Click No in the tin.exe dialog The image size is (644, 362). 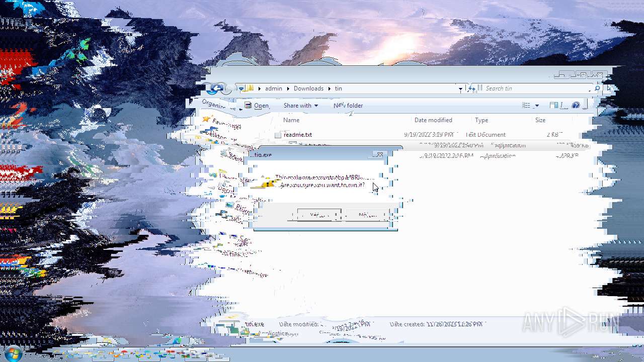tap(367, 215)
